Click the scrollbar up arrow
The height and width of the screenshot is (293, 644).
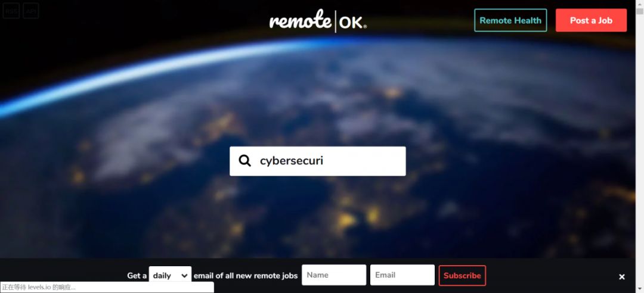pyautogui.click(x=640, y=4)
